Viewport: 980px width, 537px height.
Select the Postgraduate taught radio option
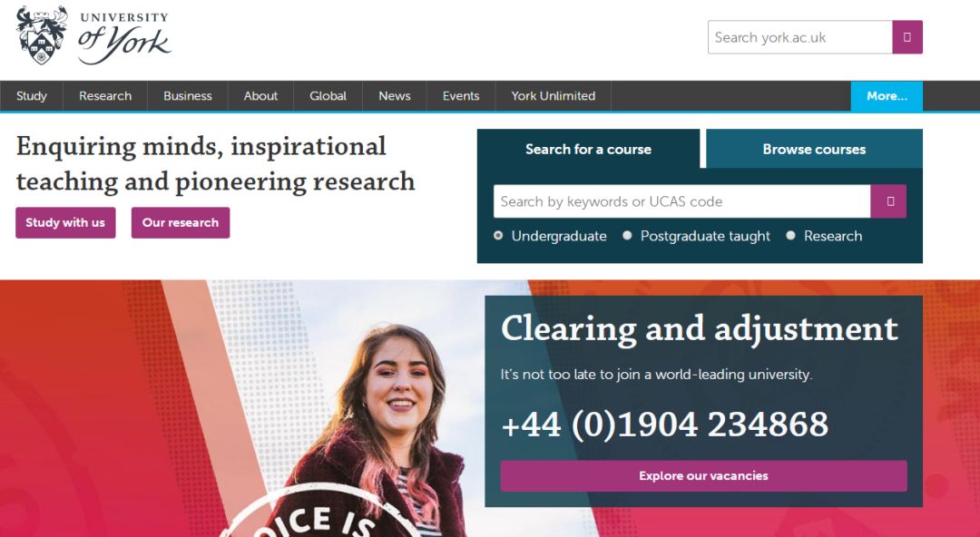pos(627,236)
